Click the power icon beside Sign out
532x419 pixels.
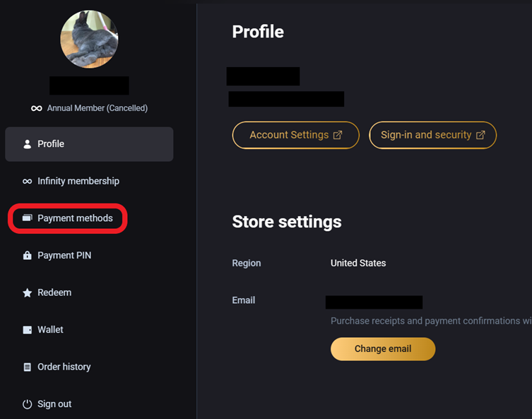tap(27, 404)
